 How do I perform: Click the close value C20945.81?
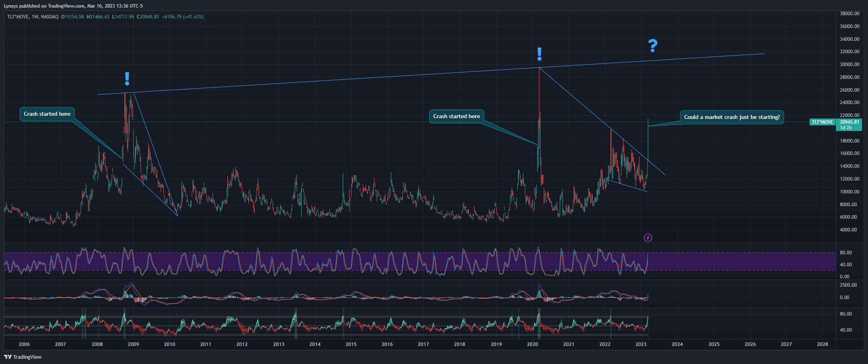click(x=148, y=17)
